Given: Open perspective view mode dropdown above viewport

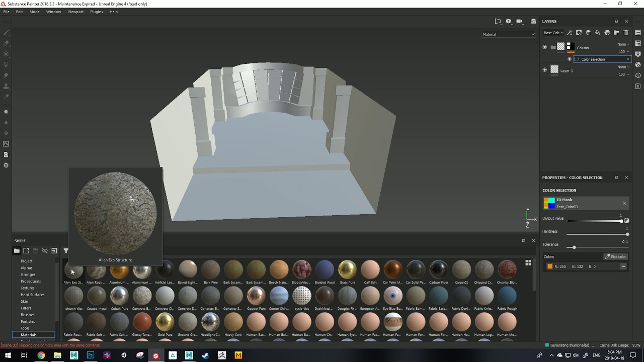Looking at the screenshot, I should (x=499, y=22).
